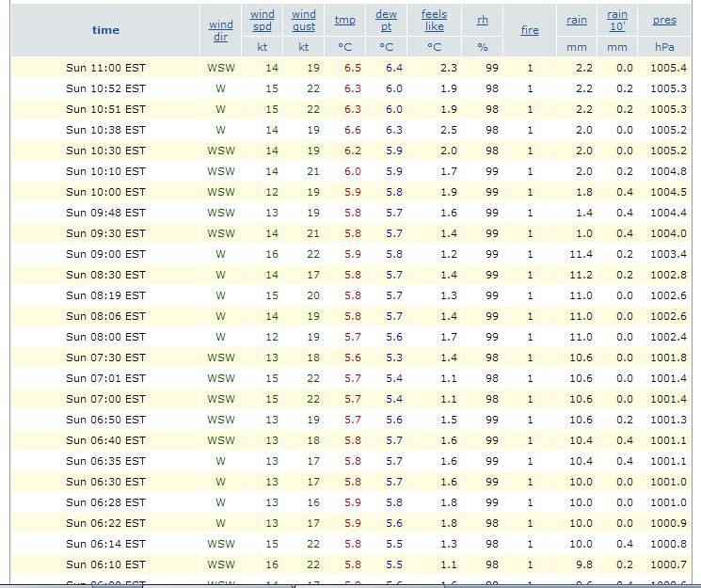Sort by the wind dir column header

coord(221,31)
